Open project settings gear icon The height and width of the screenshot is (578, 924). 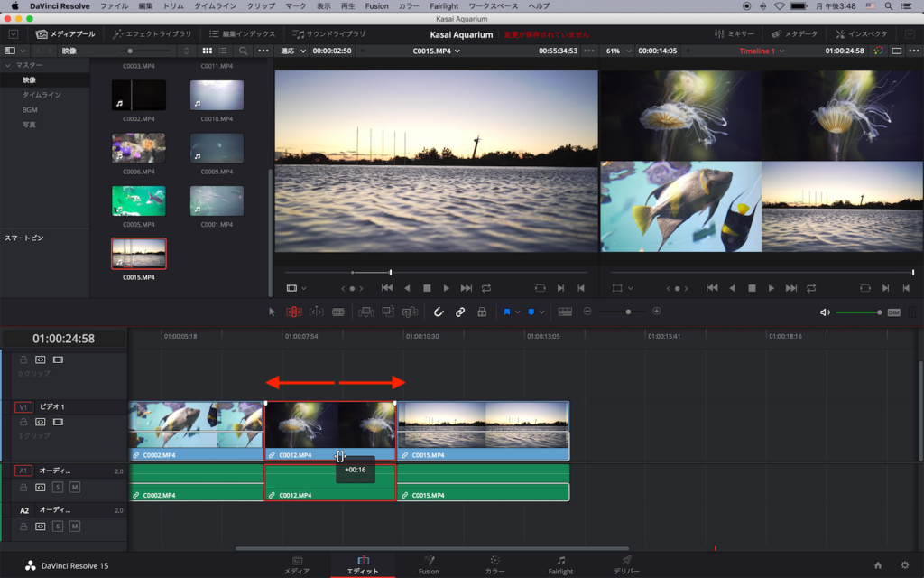point(905,565)
